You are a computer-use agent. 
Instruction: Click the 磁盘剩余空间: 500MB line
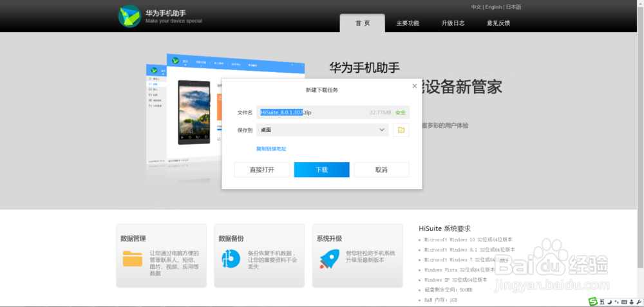448,290
